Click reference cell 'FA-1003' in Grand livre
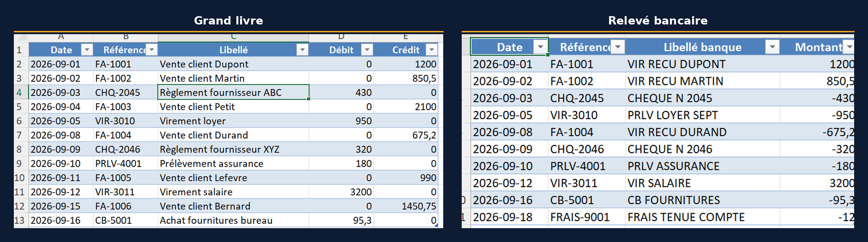868x242 pixels. (x=126, y=107)
